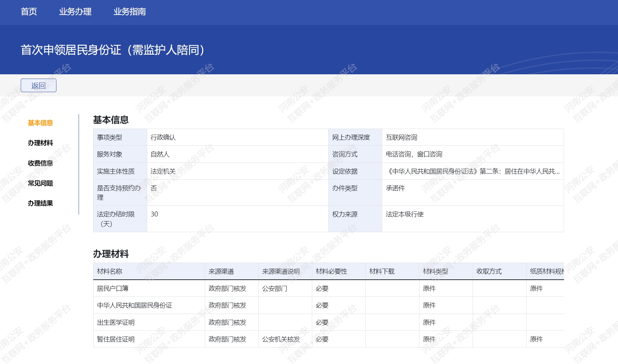The height and width of the screenshot is (364, 618).
Task: Click the 材料下载 column header
Action: pos(382,271)
